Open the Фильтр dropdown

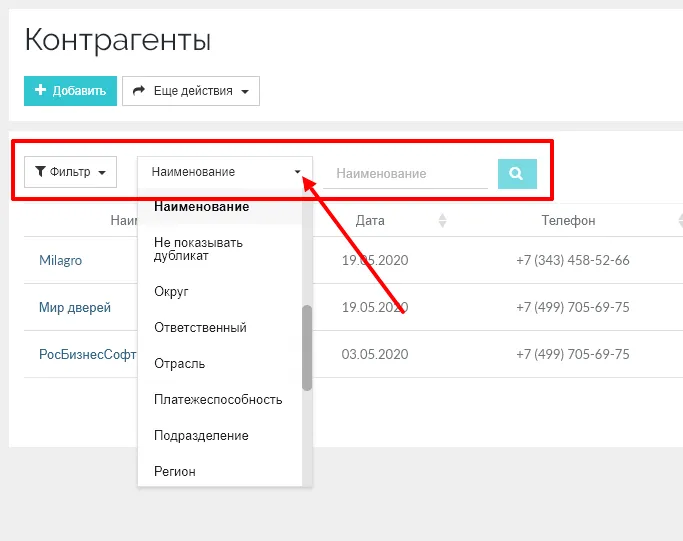[70, 172]
